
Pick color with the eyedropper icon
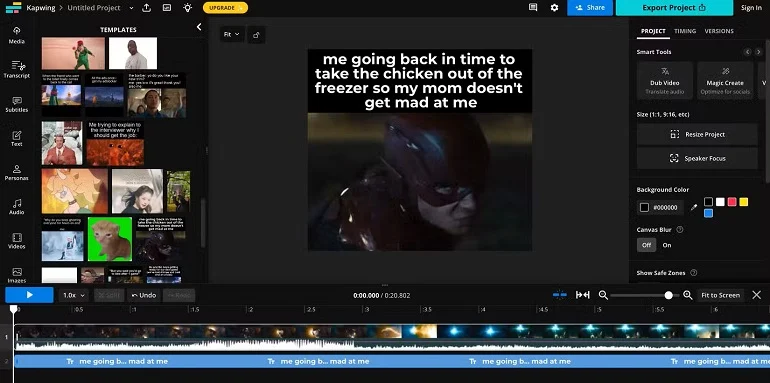coord(693,208)
